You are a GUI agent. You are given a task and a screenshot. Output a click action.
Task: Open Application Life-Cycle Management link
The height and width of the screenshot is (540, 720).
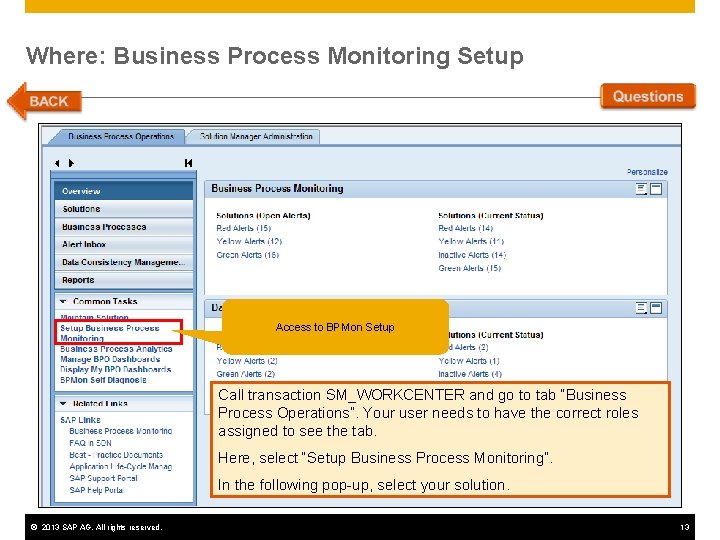(121, 467)
